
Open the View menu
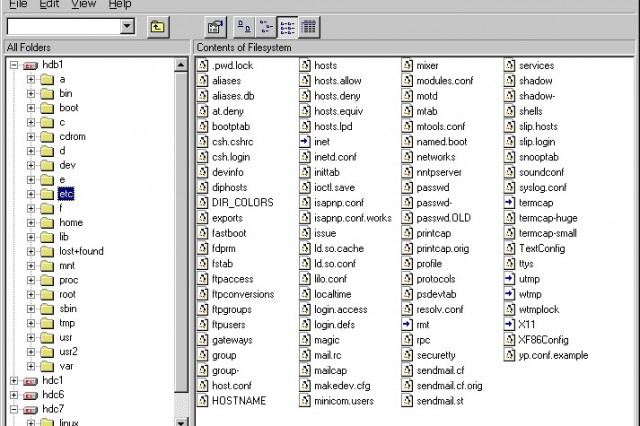click(84, 5)
